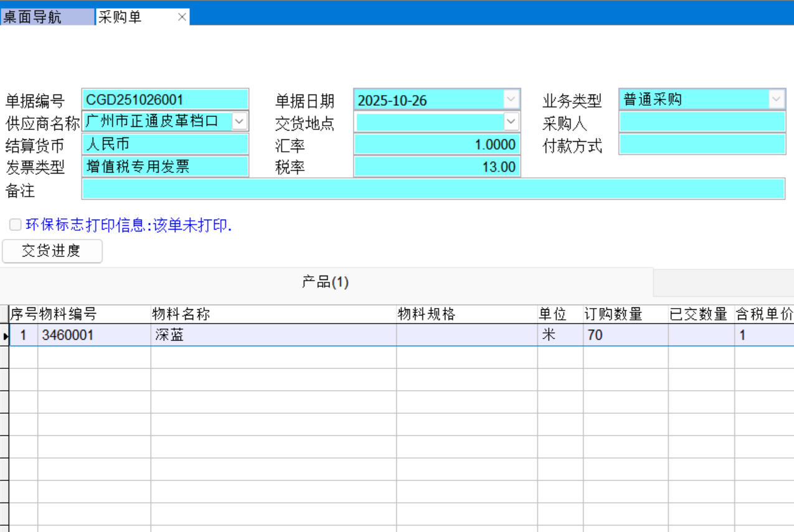Screen dimensions: 794x532
Task: Open 供应商名称 dropdown list
Action: [240, 121]
